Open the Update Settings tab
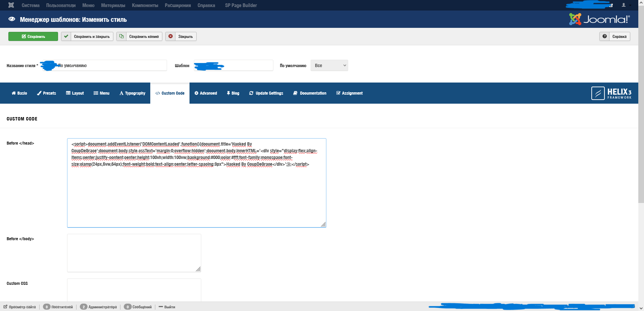Screen dimensions: 644x311 pos(266,93)
